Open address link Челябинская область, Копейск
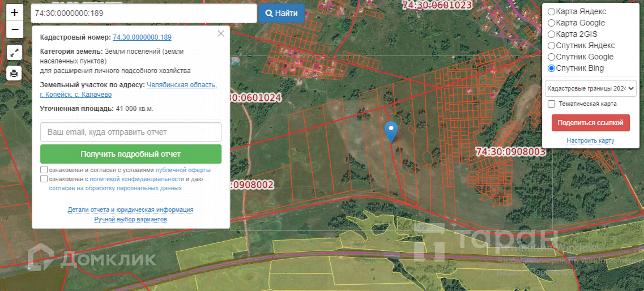Image resolution: width=644 pixels, height=291 pixels. [x=129, y=90]
